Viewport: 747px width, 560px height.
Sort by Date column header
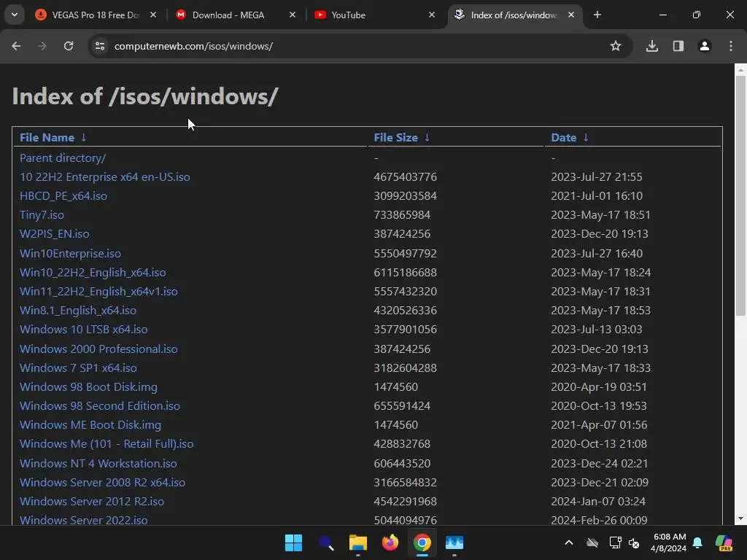tap(564, 138)
